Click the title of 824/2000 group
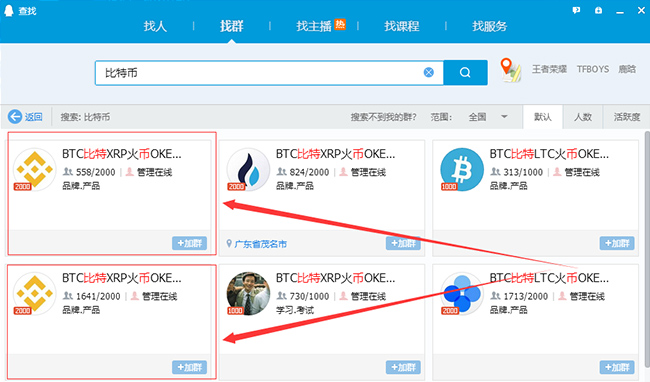 tap(336, 154)
